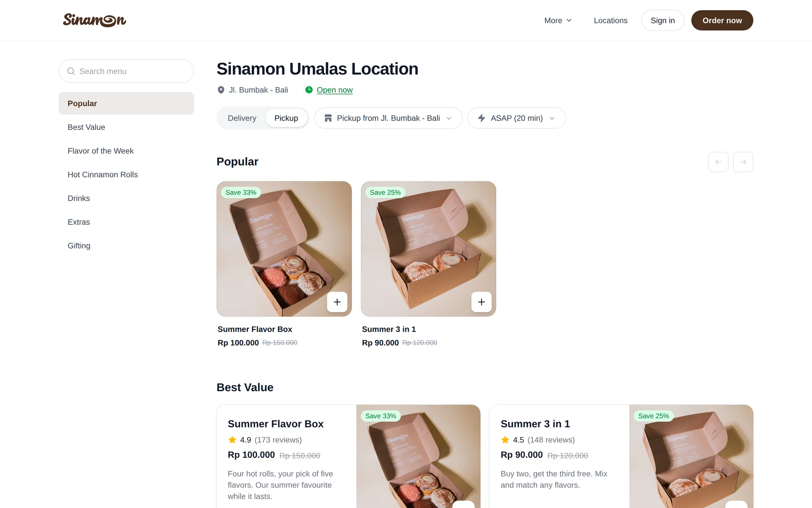
Task: Go to Flavor of the Week category
Action: [x=126, y=151]
